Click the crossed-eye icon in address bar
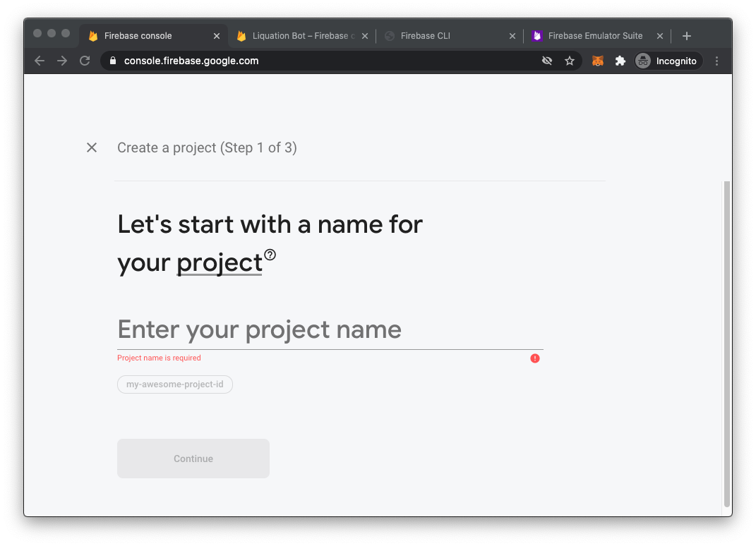Screen dimensions: 756x546 [x=547, y=61]
